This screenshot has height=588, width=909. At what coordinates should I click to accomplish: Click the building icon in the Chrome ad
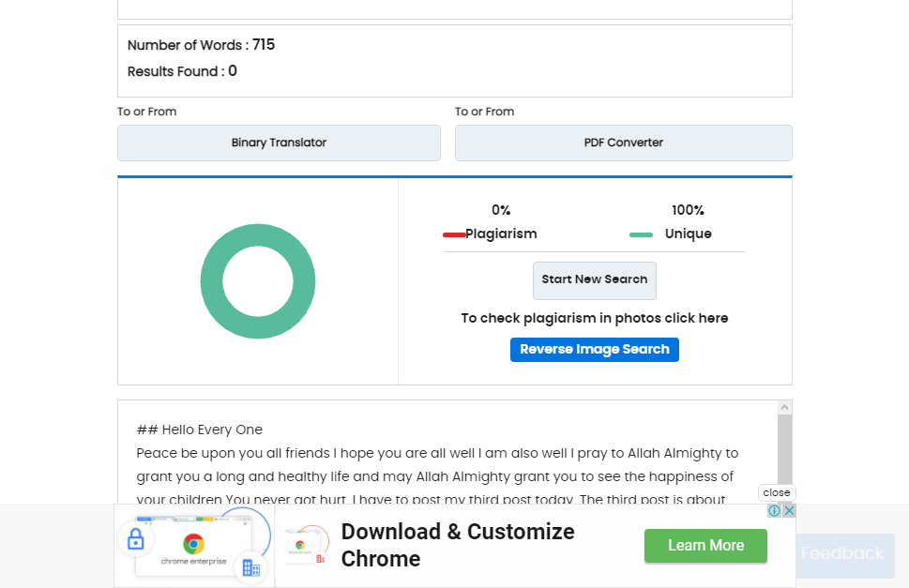[251, 567]
